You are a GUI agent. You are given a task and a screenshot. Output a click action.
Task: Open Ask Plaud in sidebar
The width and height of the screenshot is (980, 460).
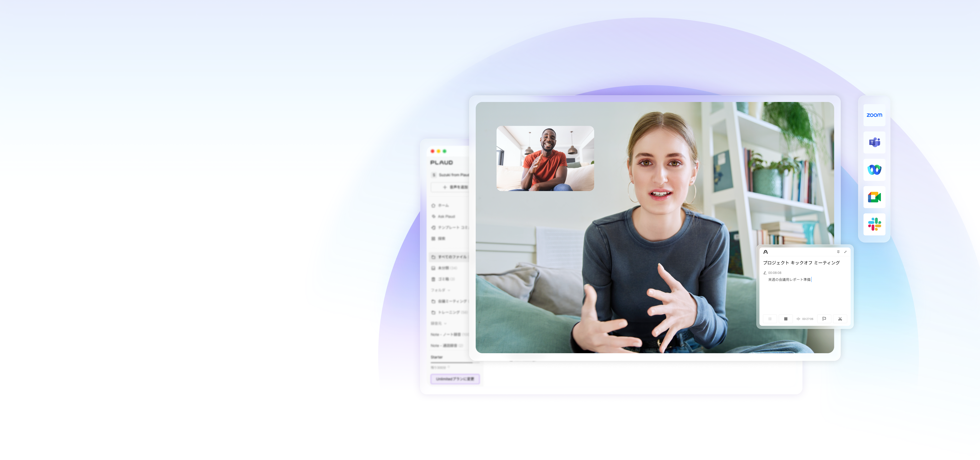click(446, 216)
